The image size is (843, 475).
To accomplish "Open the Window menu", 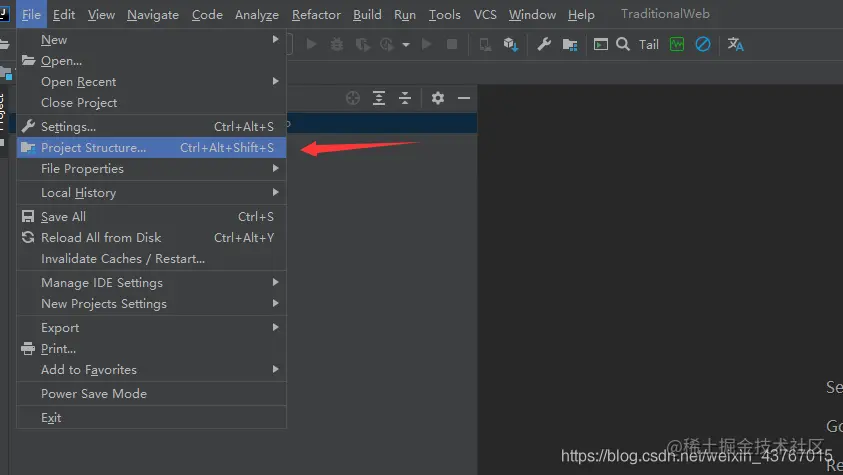I will coord(532,15).
